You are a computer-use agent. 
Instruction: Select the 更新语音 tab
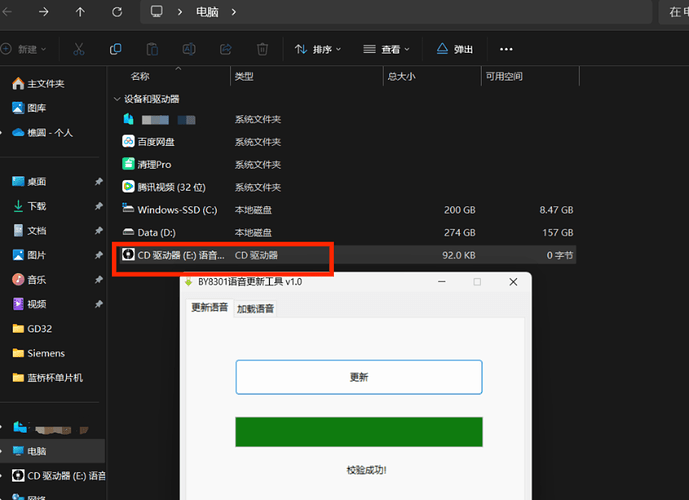coord(210,308)
